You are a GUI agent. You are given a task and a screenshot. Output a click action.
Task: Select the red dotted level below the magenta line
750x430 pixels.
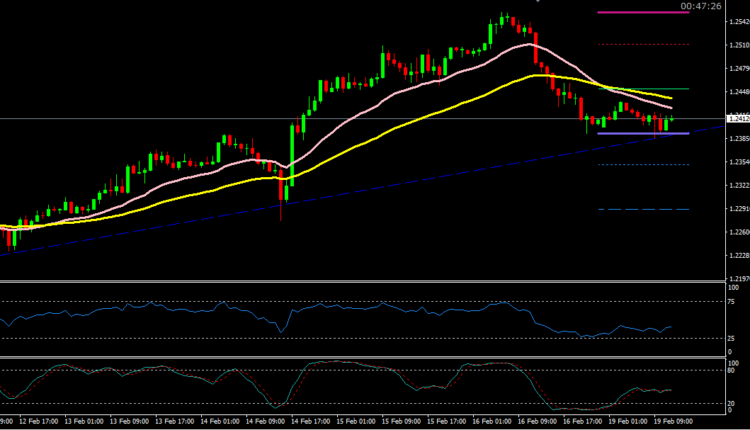(x=642, y=44)
